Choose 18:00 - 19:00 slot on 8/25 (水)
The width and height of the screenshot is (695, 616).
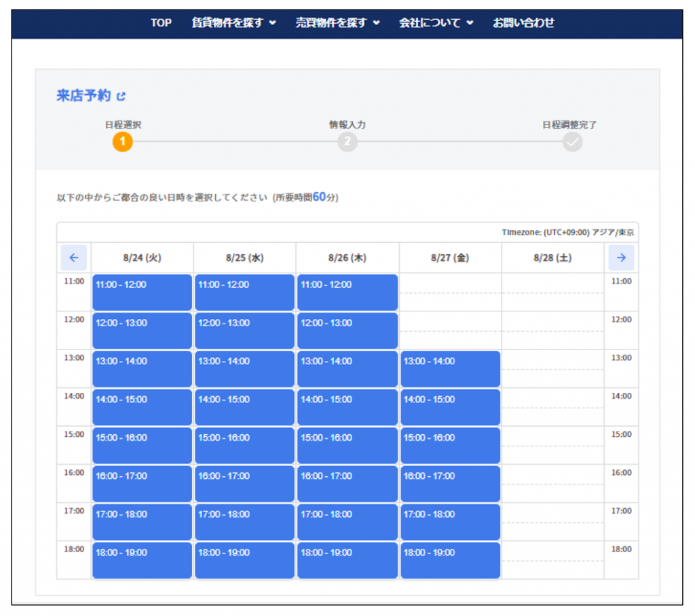pos(244,560)
